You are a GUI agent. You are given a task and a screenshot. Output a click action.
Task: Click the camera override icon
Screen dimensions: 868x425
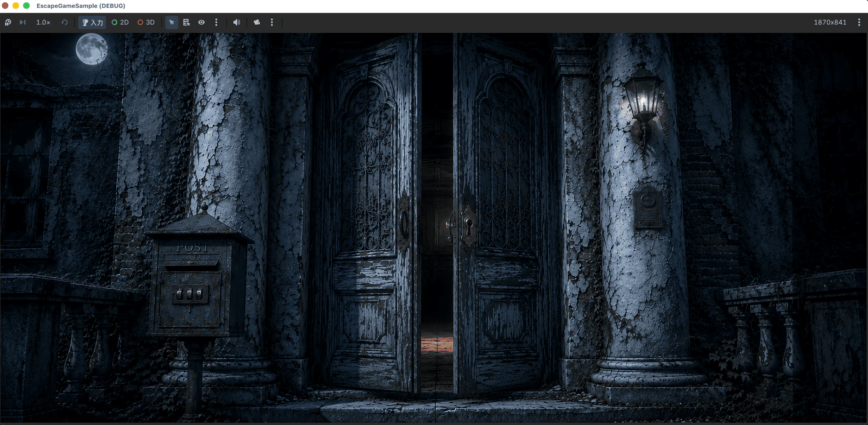257,22
